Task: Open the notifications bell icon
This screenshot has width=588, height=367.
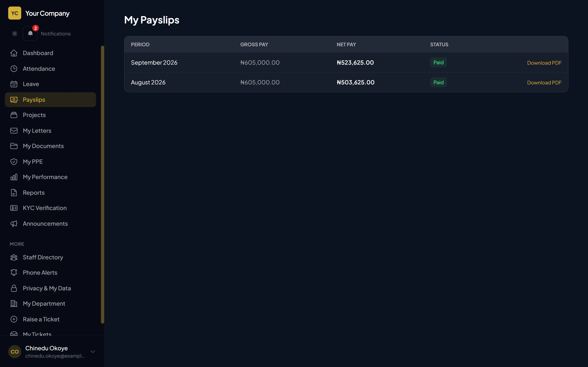Action: [30, 33]
